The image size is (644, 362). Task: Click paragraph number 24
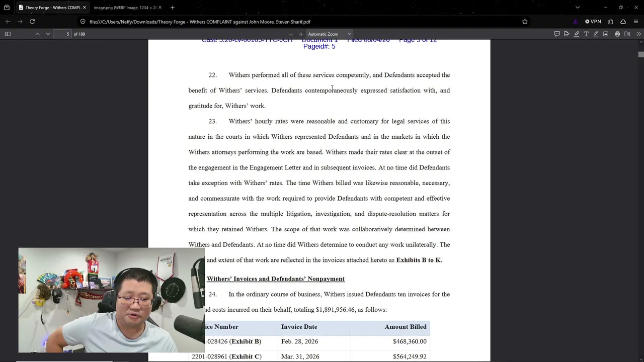pyautogui.click(x=212, y=294)
